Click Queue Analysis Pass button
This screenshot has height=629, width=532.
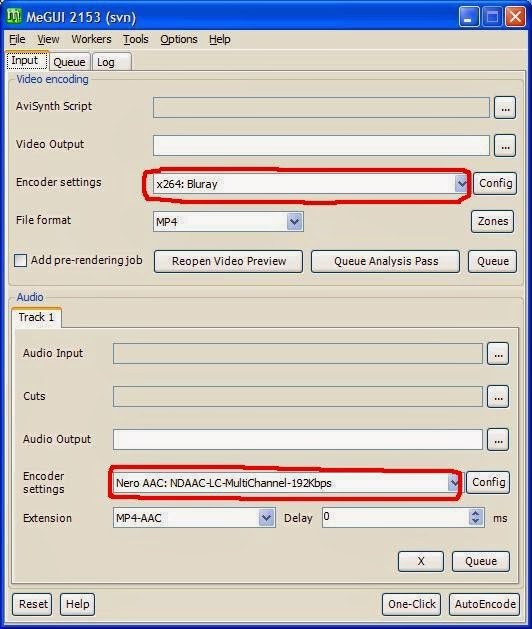386,262
